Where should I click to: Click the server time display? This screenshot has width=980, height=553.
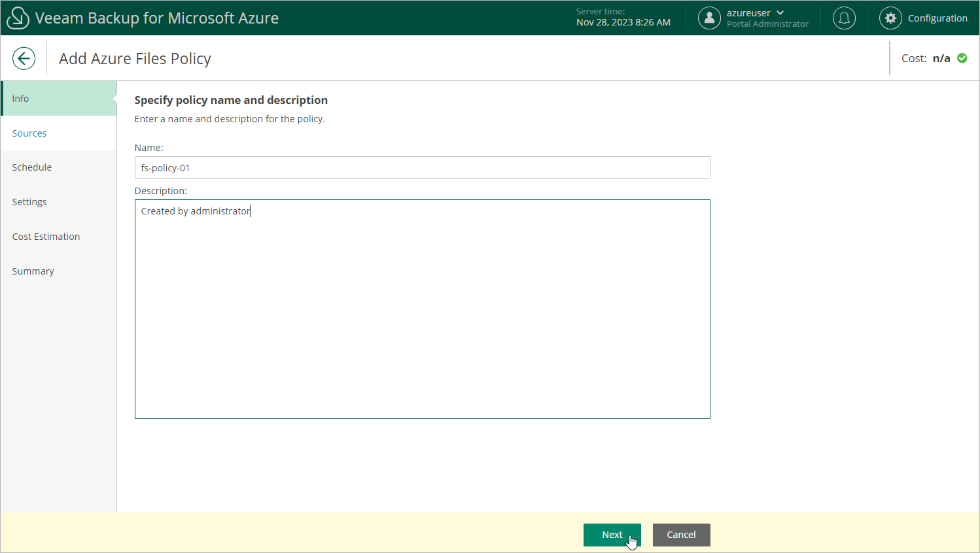623,18
